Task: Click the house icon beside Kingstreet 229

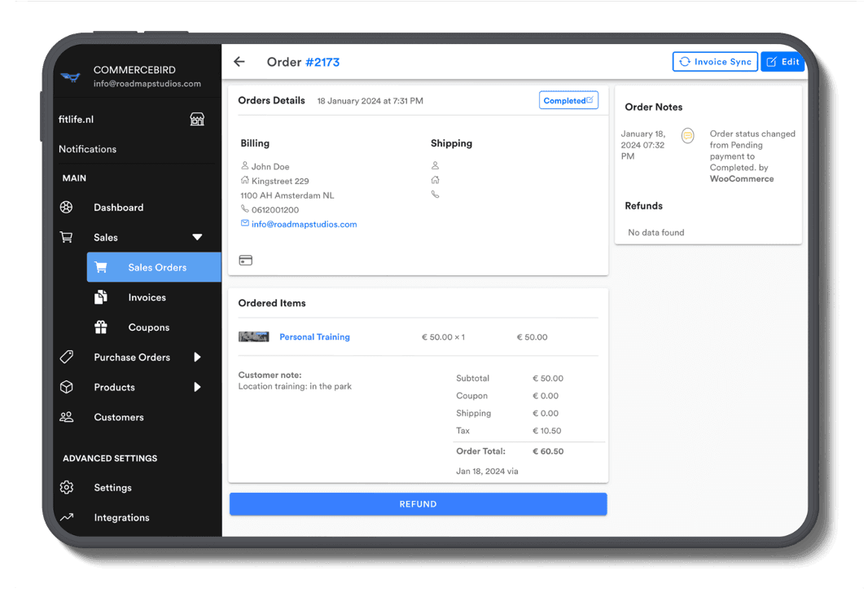Action: click(244, 180)
